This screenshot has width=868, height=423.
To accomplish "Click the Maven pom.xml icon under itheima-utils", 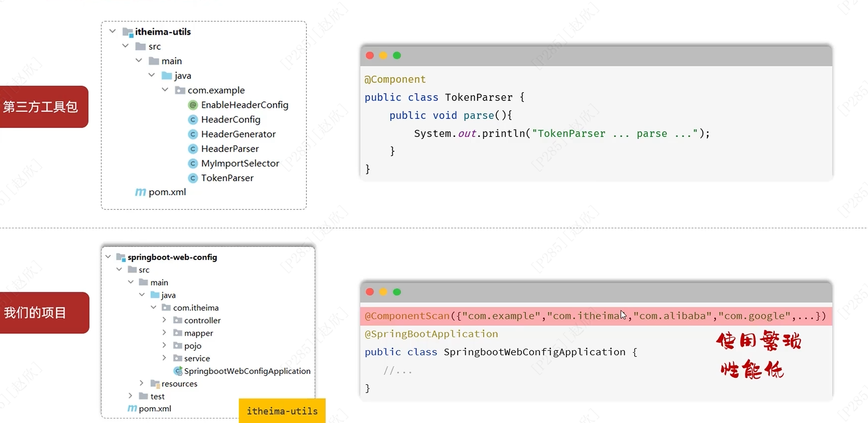I will (x=140, y=192).
